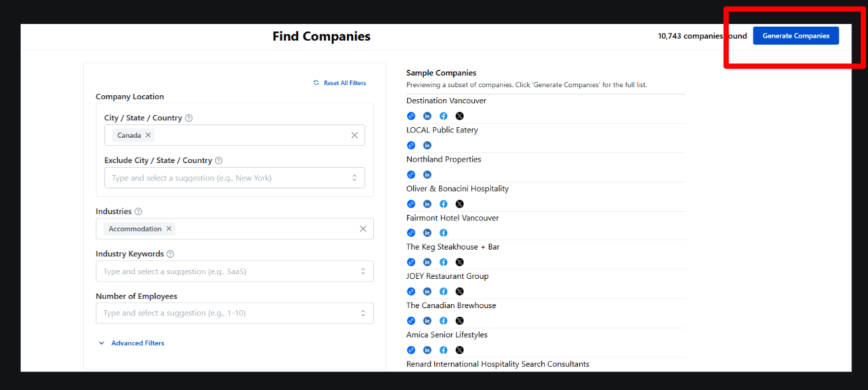
Task: Open Northland Properties LinkedIn icon
Action: [427, 174]
